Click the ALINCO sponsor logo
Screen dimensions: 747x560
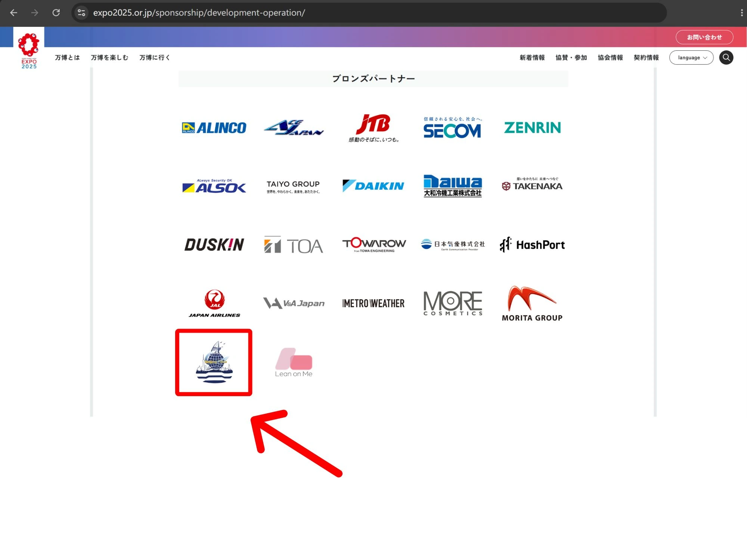click(x=214, y=128)
